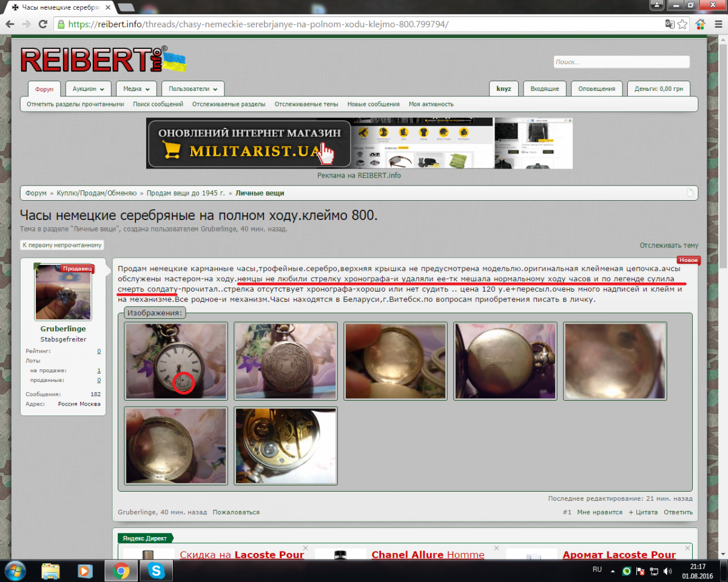Open Chrome hamburger menu
Viewport: 728px width, 582px height.
point(718,24)
